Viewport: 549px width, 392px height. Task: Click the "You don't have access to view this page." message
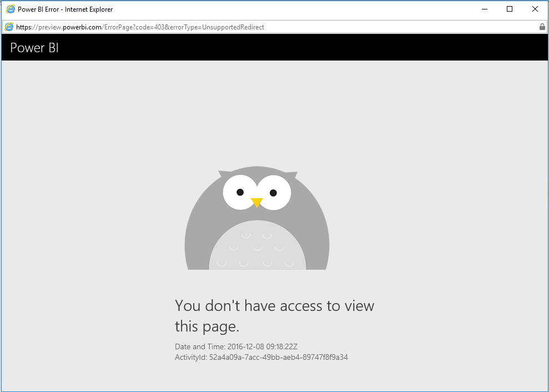[x=274, y=315]
